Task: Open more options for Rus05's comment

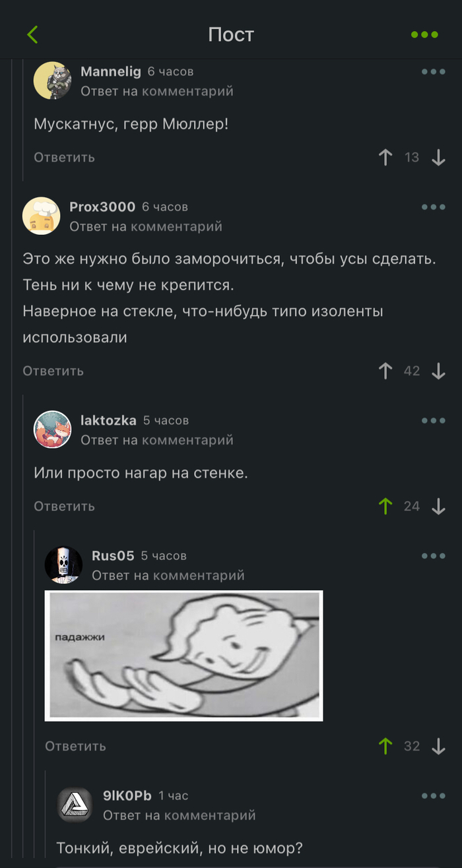Action: [x=434, y=556]
